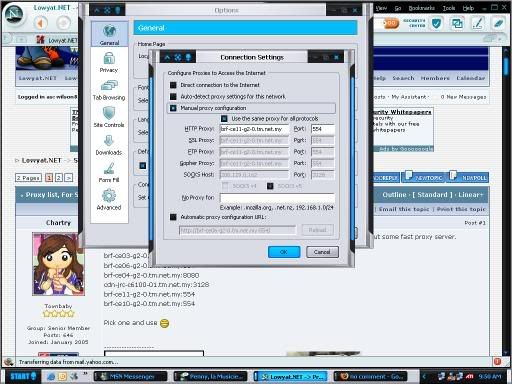Click the ATI icon in system tray
512x384 pixels.
[x=470, y=377]
